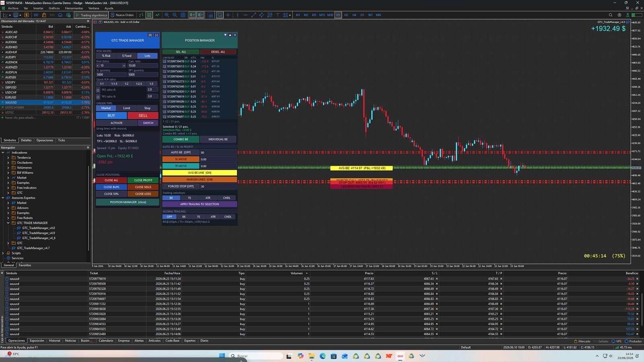Increase Risk lots with > stepper
The width and height of the screenshot is (644, 362).
[124, 66]
